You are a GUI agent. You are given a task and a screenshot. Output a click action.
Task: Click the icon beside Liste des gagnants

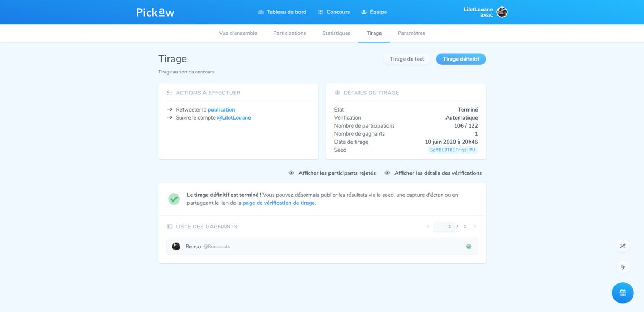click(x=170, y=227)
